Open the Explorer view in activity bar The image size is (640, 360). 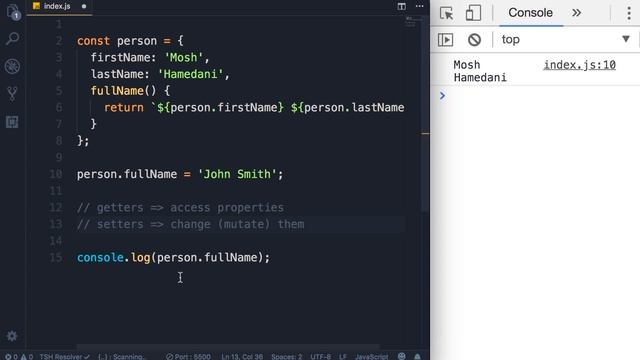tap(13, 12)
